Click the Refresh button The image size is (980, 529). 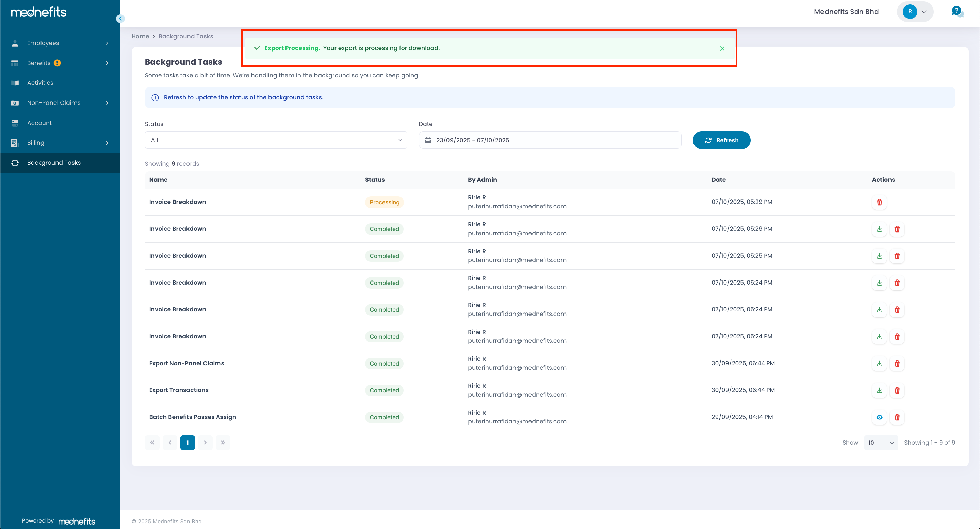pyautogui.click(x=721, y=140)
